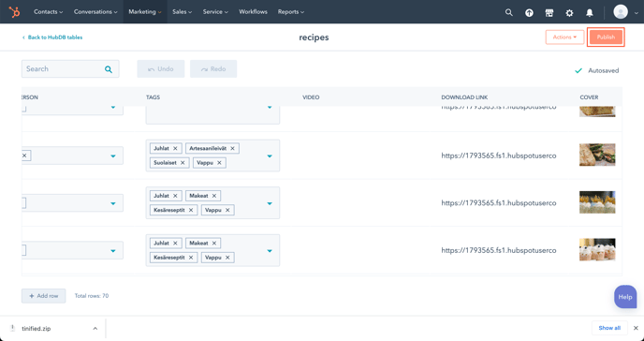
Task: Click the file icon of tinified.zip download
Action: click(x=12, y=328)
